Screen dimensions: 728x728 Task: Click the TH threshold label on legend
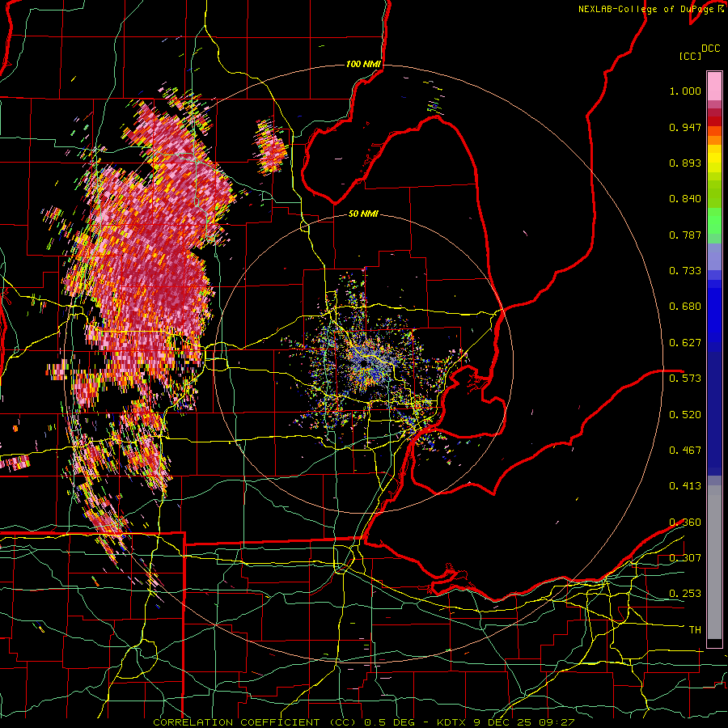tap(695, 630)
